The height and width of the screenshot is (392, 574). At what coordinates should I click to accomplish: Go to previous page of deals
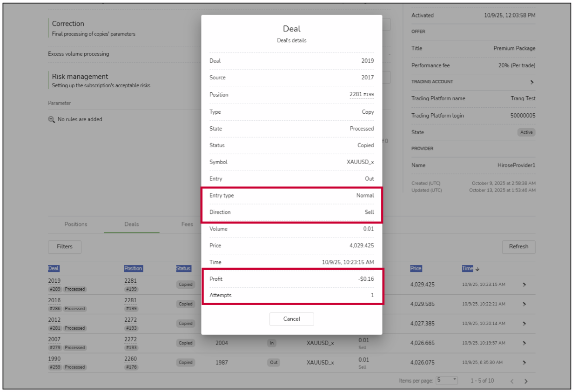click(512, 381)
